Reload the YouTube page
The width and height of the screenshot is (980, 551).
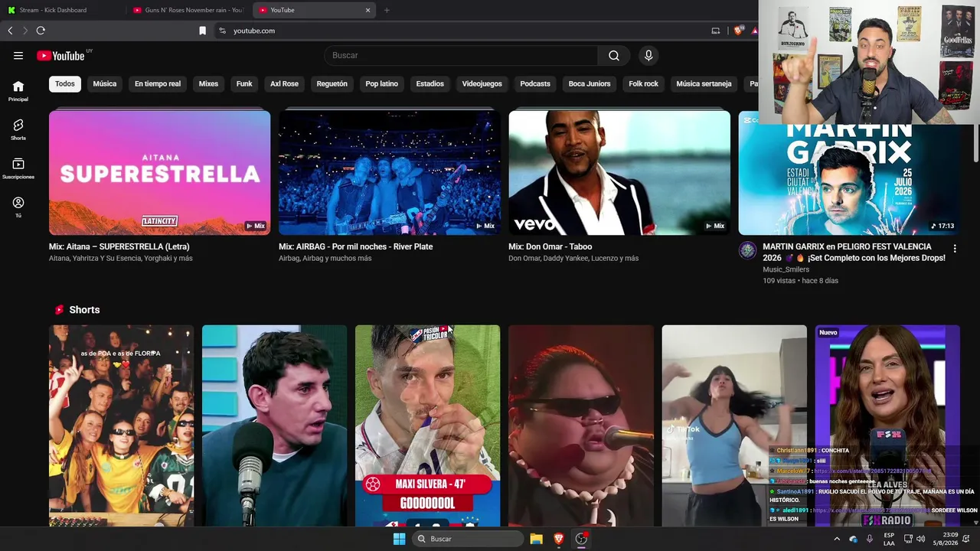tap(41, 31)
